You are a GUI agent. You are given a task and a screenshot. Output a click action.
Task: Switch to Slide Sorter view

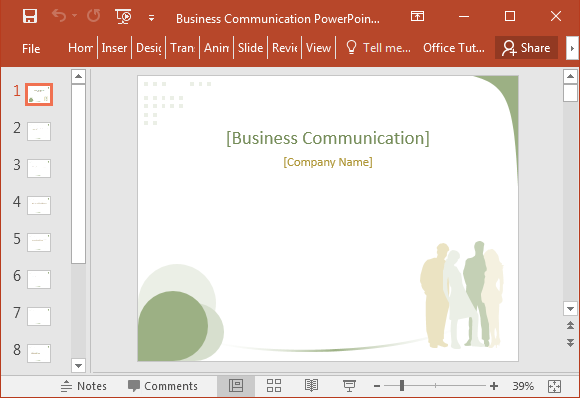274,385
